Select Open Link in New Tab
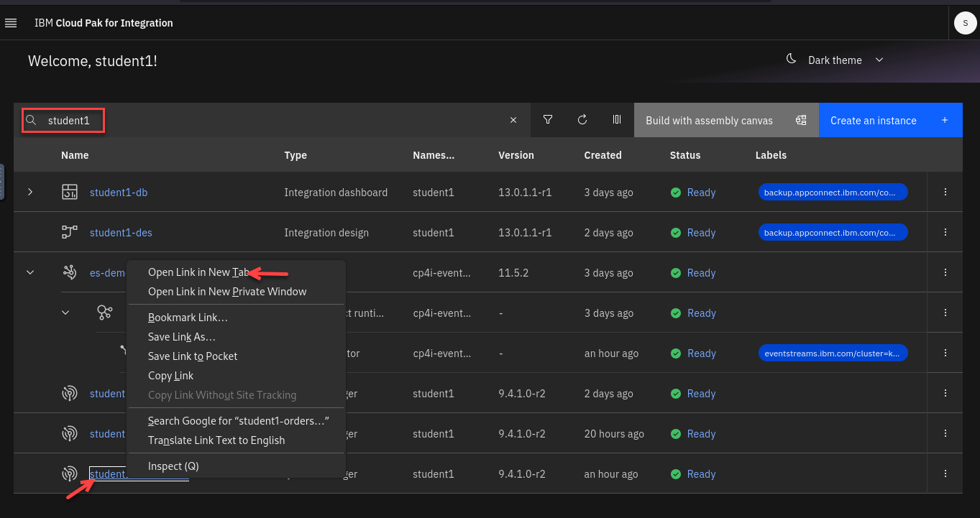The image size is (980, 518). (x=198, y=272)
